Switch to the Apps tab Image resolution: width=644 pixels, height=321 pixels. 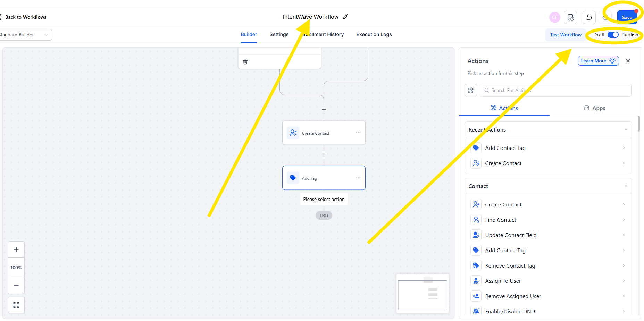tap(595, 108)
